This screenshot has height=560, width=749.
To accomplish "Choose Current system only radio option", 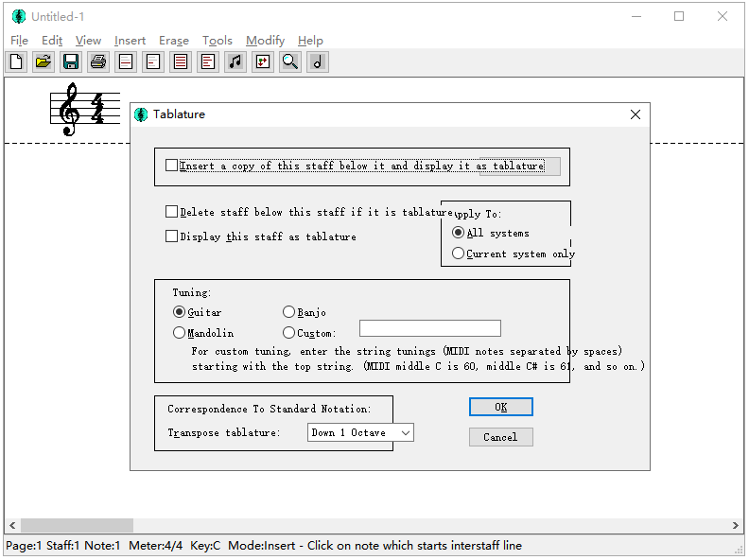I will [459, 254].
